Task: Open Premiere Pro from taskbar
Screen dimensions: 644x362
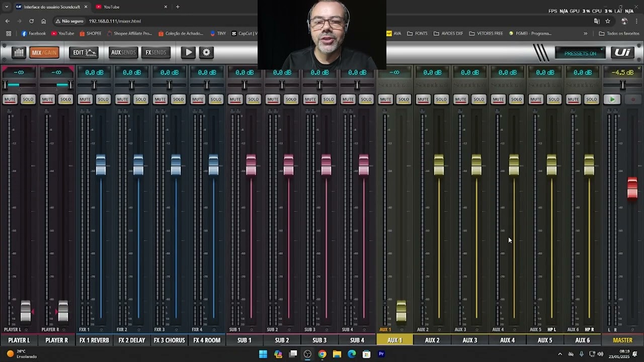Action: (381, 354)
